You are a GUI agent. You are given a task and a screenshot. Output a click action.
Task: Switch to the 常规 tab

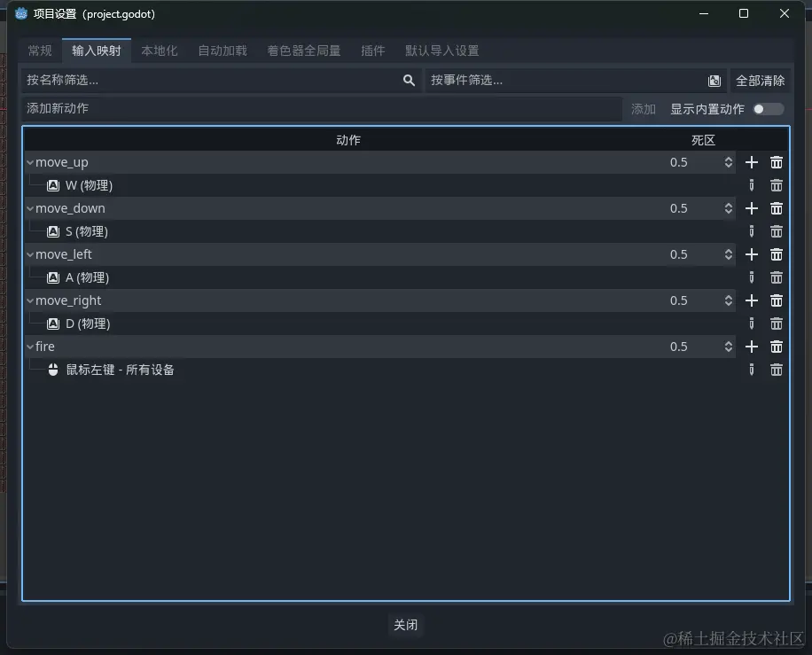point(40,51)
